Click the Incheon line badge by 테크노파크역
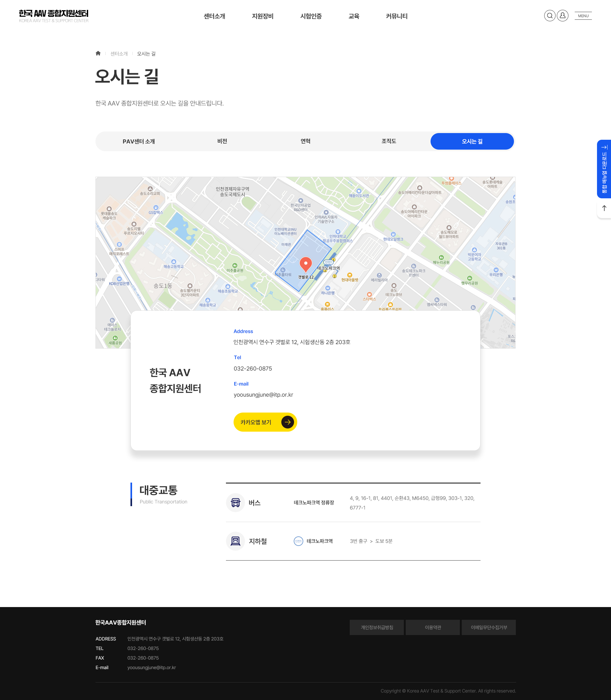This screenshot has width=611, height=700. 298,541
